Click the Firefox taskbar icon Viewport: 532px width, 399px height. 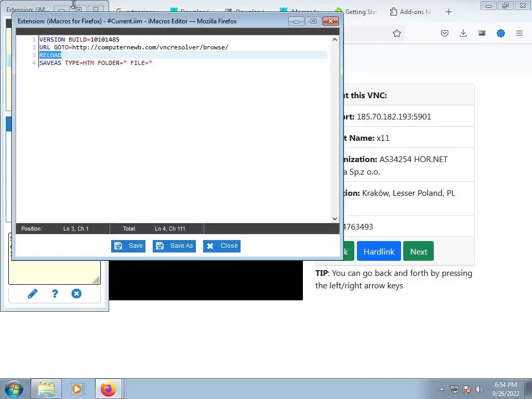tap(109, 389)
